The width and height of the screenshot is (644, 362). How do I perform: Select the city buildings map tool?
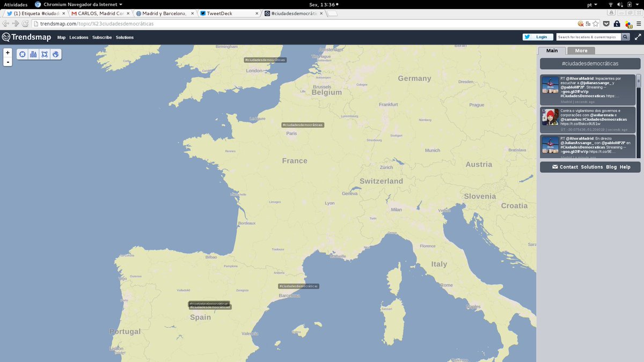33,54
